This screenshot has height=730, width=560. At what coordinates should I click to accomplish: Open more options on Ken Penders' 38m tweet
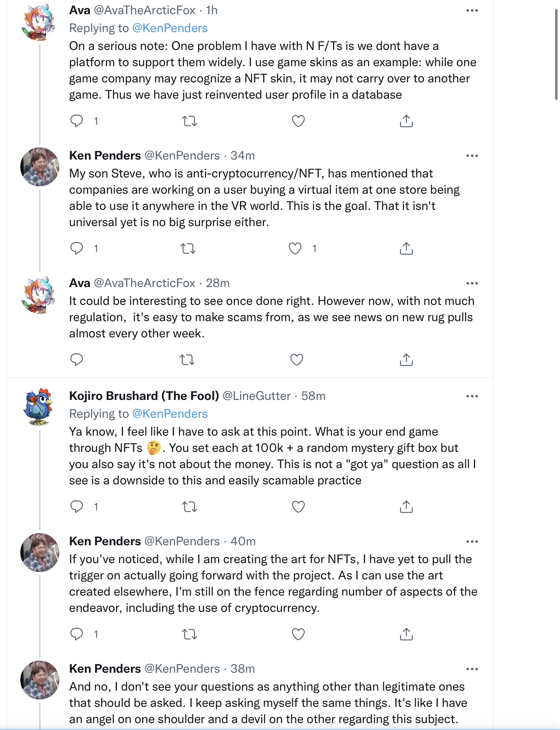pyautogui.click(x=472, y=669)
